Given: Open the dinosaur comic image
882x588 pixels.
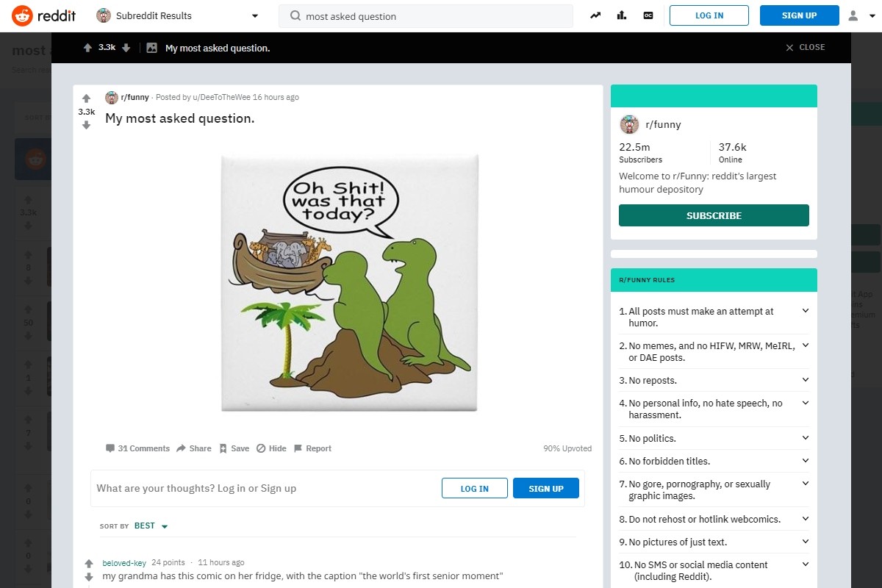Looking at the screenshot, I should coord(350,283).
